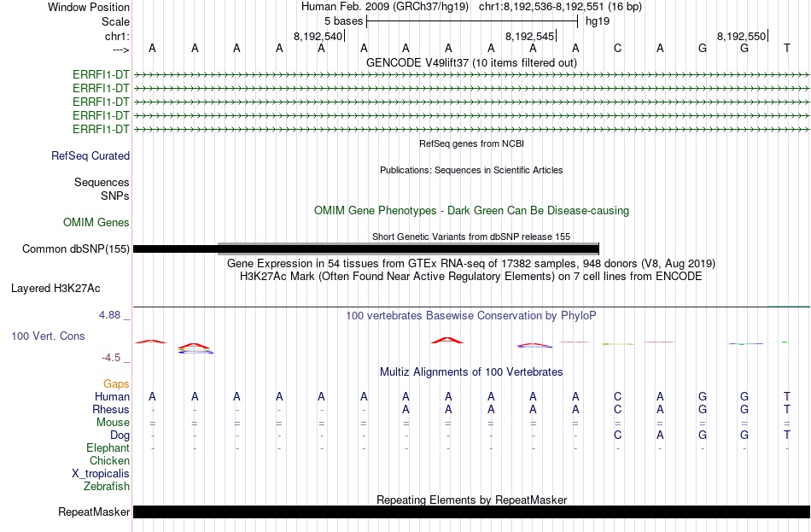This screenshot has width=811, height=532.
Task: Click the Common dbSNP(155) track label
Action: coord(76,249)
